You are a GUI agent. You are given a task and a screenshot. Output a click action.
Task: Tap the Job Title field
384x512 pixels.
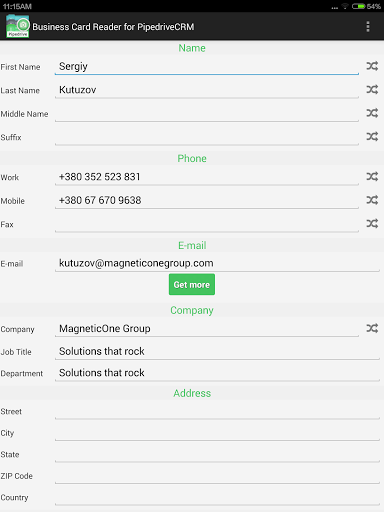coord(217,351)
